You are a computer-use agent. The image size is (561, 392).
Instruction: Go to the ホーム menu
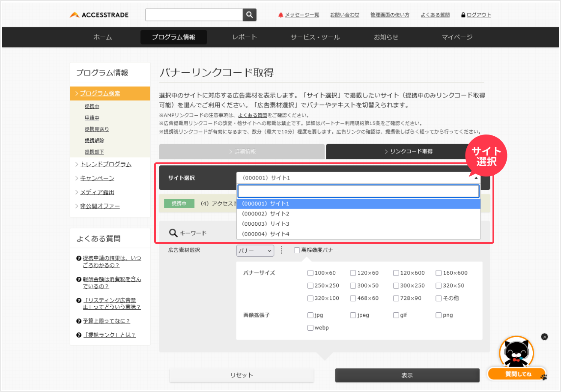(x=103, y=37)
